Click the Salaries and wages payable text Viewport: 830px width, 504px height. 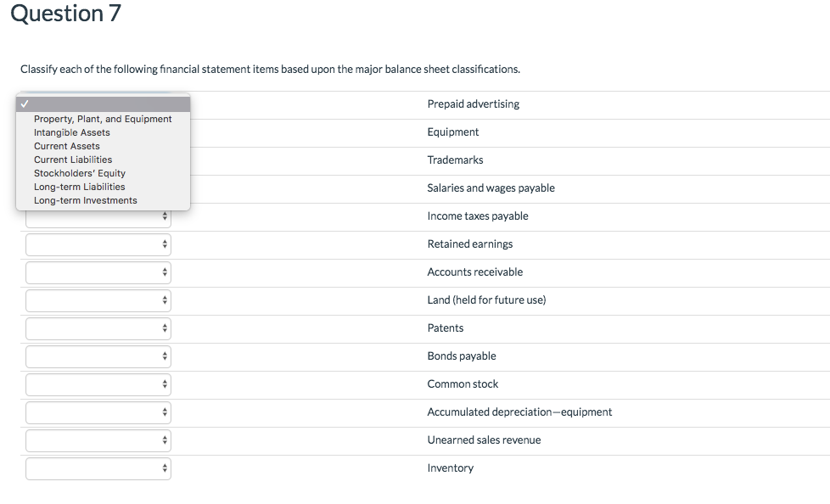[491, 188]
